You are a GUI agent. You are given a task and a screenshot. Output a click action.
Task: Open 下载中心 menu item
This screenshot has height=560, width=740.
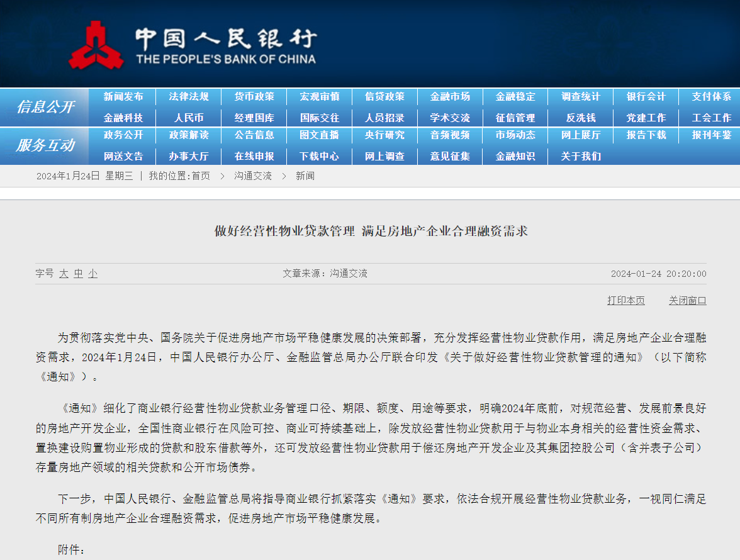pyautogui.click(x=320, y=156)
